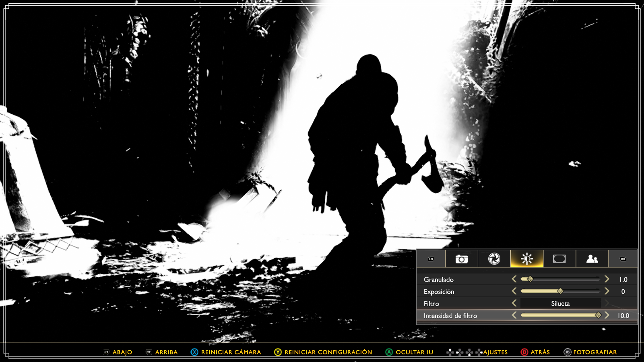The width and height of the screenshot is (644, 362).
Task: Switch to the aperture lens tab
Action: 494,259
